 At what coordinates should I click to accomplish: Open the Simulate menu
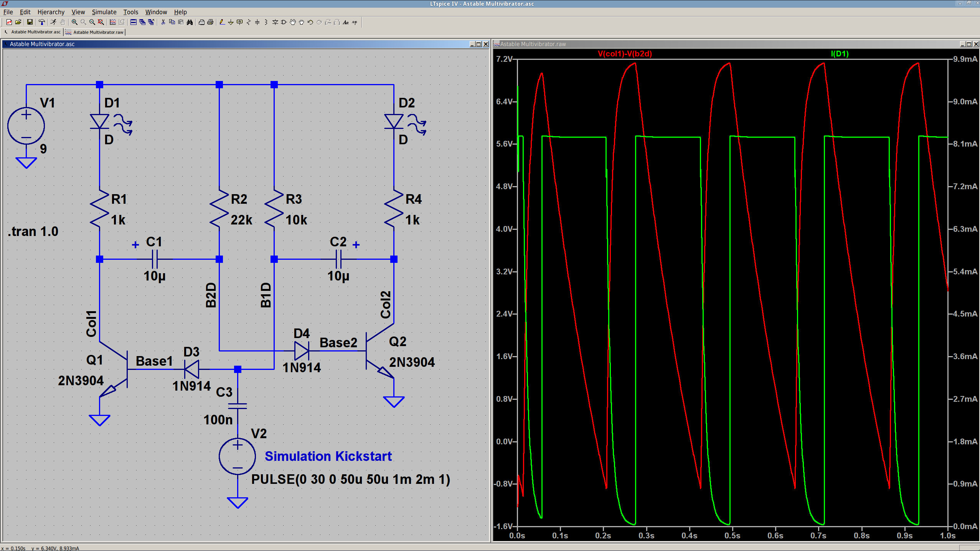104,12
